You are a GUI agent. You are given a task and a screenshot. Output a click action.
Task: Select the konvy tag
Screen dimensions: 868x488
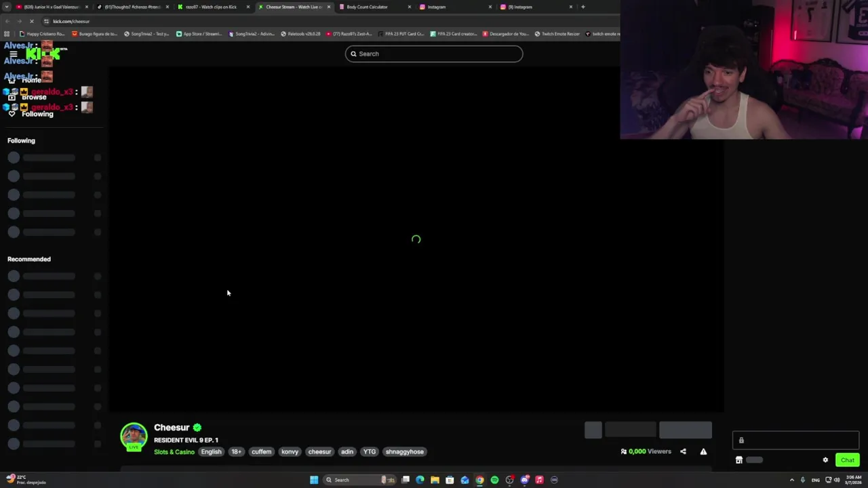pyautogui.click(x=290, y=452)
